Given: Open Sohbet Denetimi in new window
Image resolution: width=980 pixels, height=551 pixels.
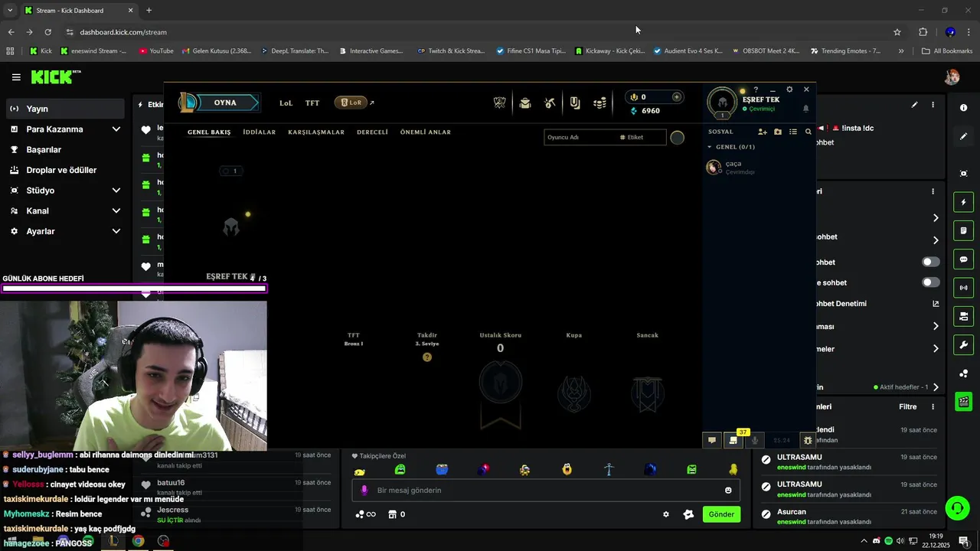Looking at the screenshot, I should coord(935,304).
